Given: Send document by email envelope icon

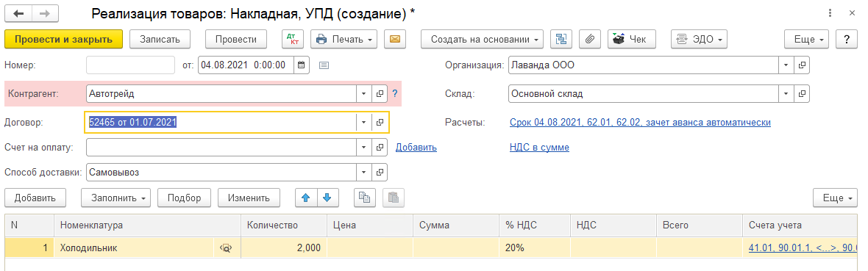Looking at the screenshot, I should 395,39.
